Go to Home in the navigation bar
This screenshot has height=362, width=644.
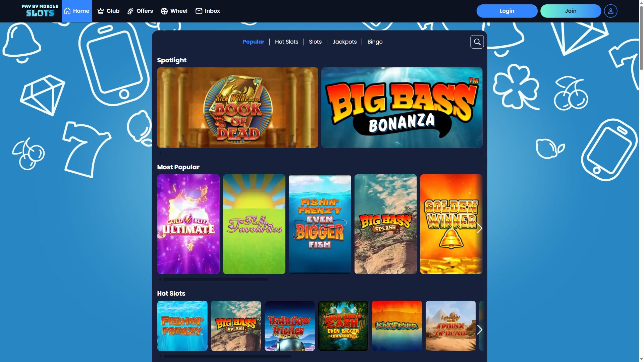(x=77, y=11)
